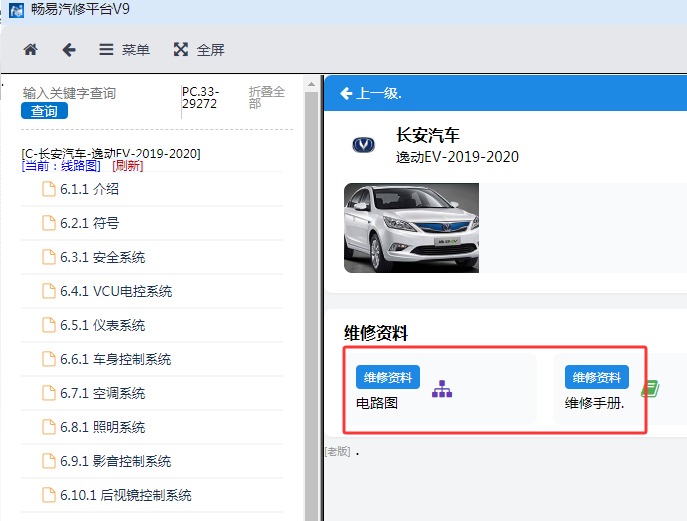Click the file icon beside 6.8.1 照明系统
The width and height of the screenshot is (687, 521).
(x=49, y=427)
